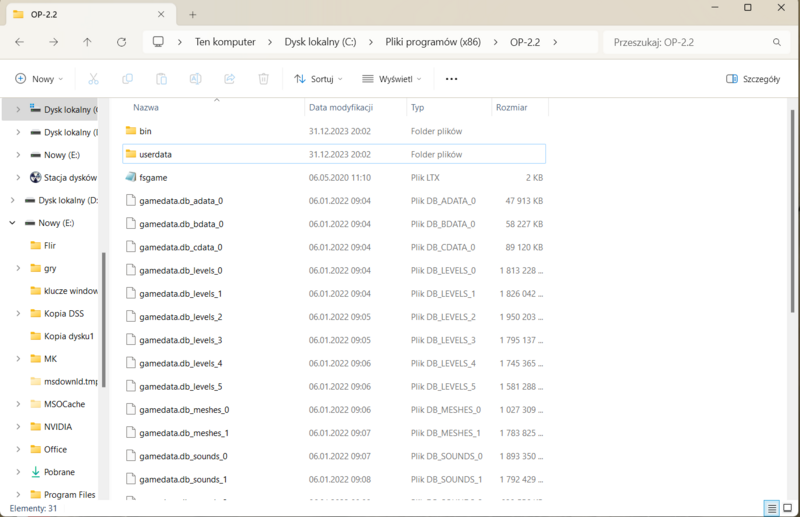800x517 pixels.
Task: Expand the Kopia DSS folder node
Action: [x=18, y=313]
